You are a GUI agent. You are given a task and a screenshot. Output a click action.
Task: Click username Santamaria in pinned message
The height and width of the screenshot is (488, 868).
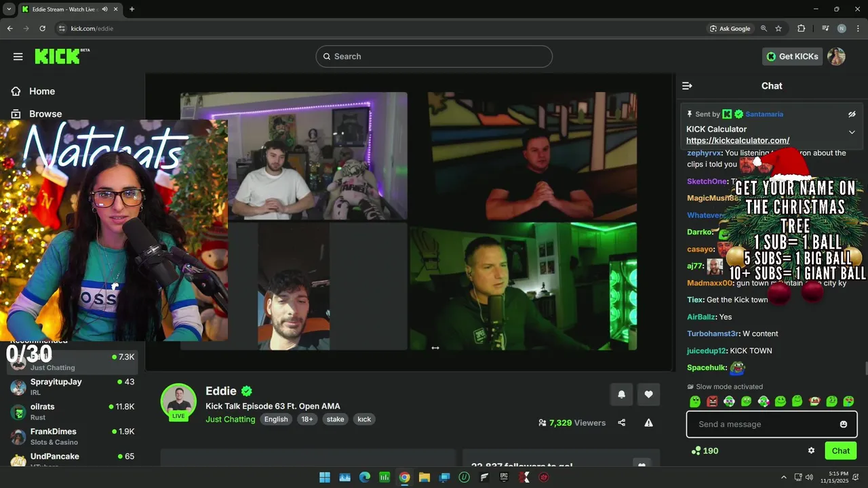point(764,114)
